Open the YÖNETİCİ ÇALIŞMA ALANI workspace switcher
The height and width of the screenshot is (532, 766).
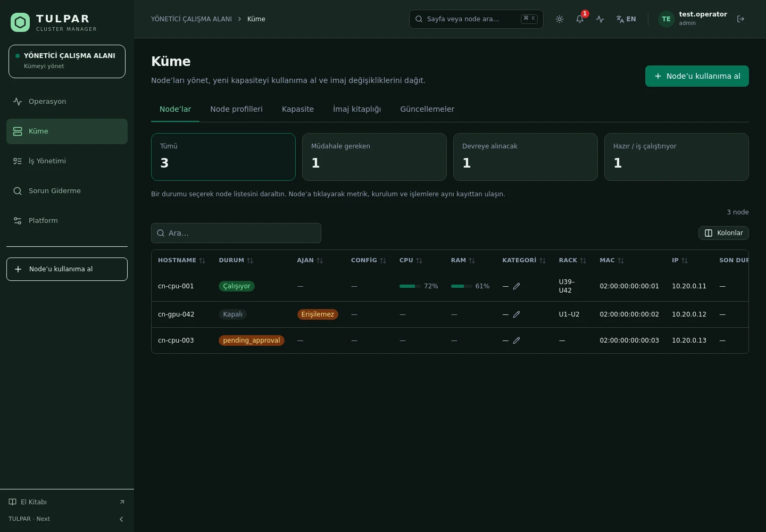pyautogui.click(x=67, y=62)
